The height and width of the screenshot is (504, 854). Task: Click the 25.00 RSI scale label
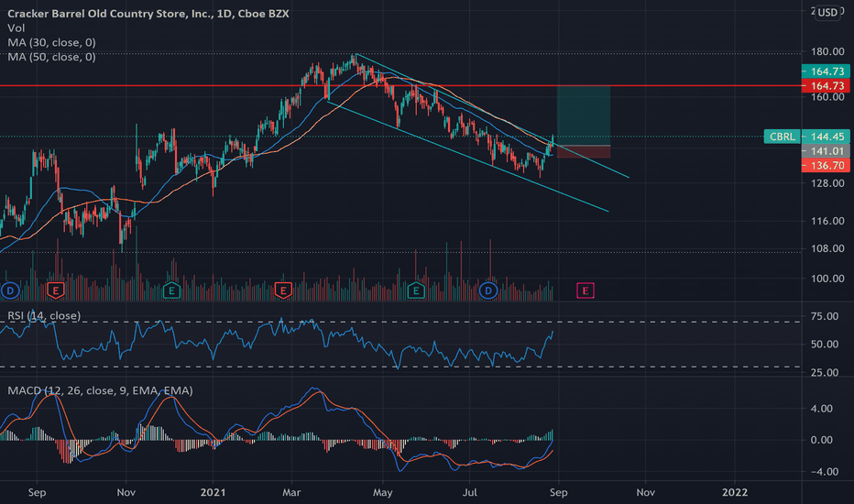(825, 373)
